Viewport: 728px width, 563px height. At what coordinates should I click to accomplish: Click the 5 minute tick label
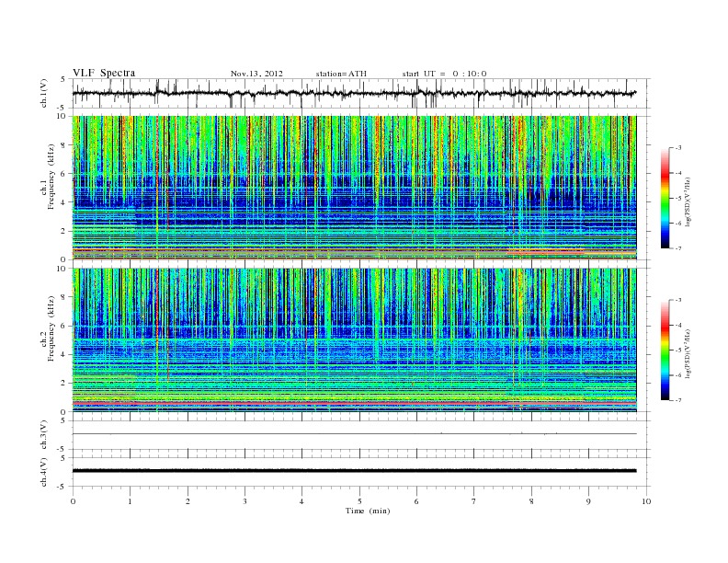(359, 501)
